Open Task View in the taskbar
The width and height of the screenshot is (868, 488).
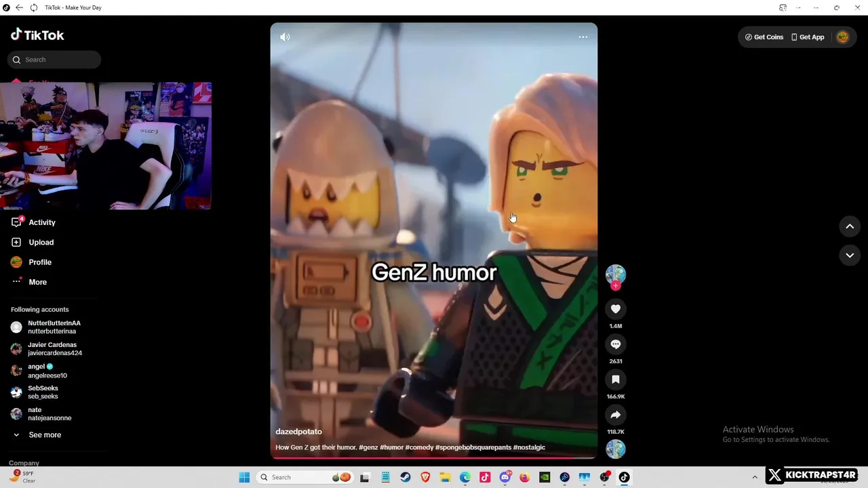364,477
